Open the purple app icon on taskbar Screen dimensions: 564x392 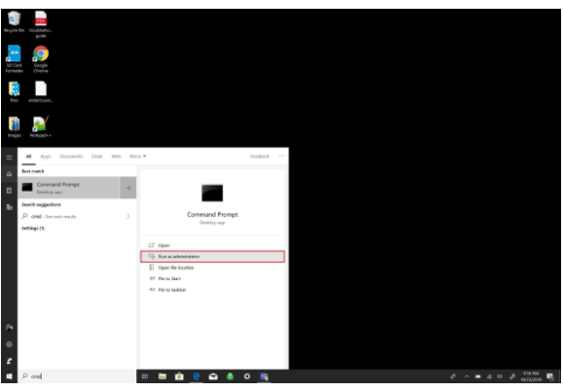pyautogui.click(x=264, y=376)
